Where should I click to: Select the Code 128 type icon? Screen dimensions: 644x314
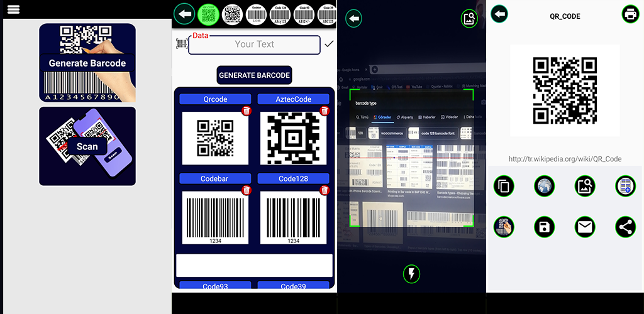point(280,14)
